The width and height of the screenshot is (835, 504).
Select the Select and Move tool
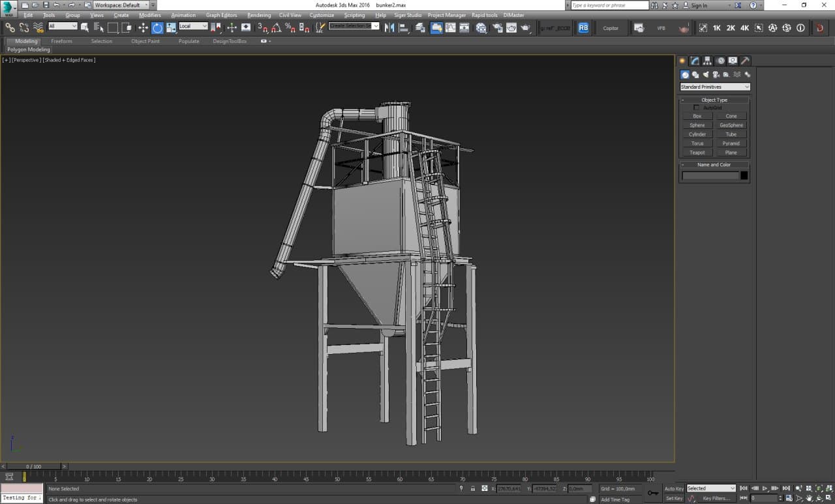[x=143, y=27]
